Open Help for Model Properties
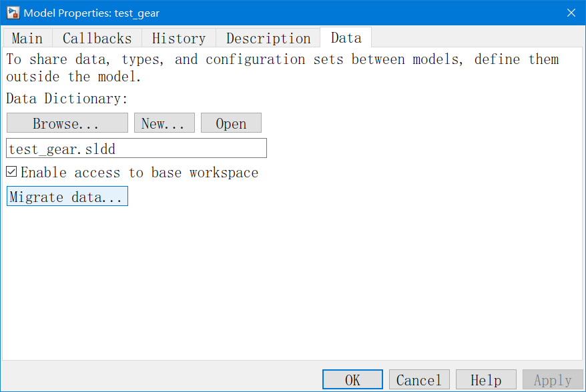The width and height of the screenshot is (586, 392). coord(486,380)
